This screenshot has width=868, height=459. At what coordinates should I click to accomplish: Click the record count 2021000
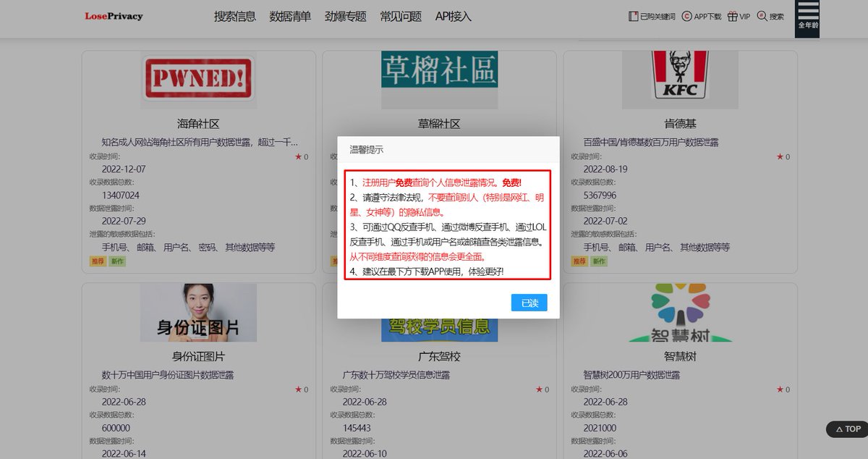600,428
